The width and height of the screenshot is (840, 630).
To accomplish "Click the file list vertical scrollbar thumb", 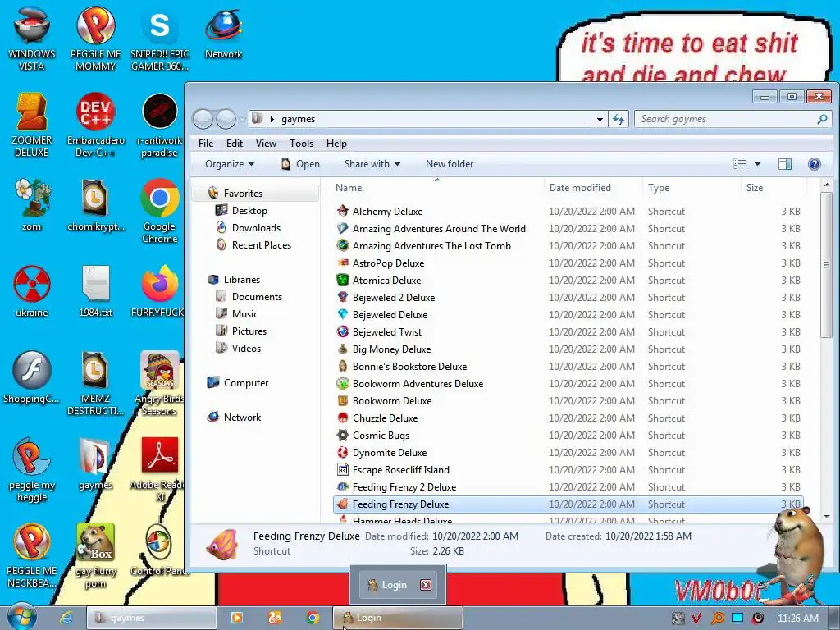I will click(826, 265).
